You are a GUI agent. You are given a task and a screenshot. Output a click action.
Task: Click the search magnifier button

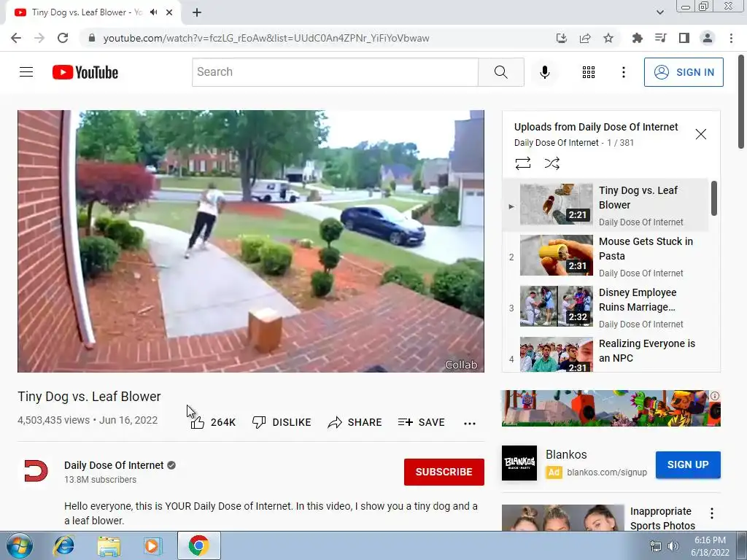[500, 72]
